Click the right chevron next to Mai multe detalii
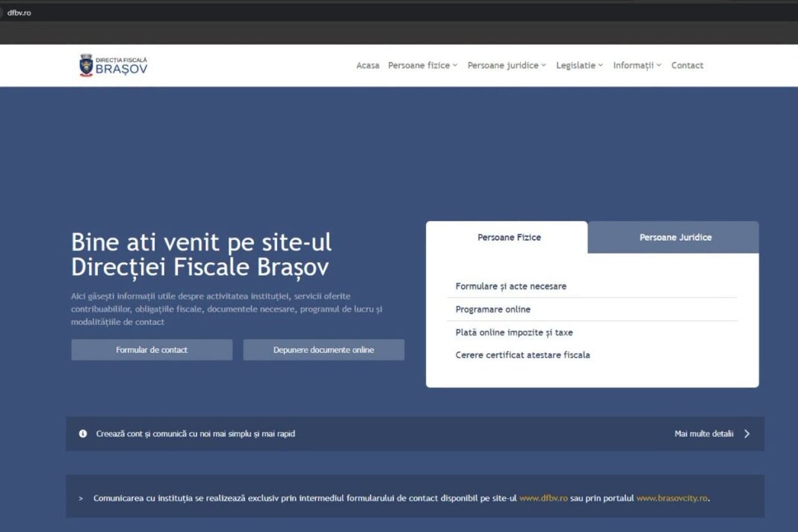Screen dimensions: 798x532 click(x=747, y=434)
